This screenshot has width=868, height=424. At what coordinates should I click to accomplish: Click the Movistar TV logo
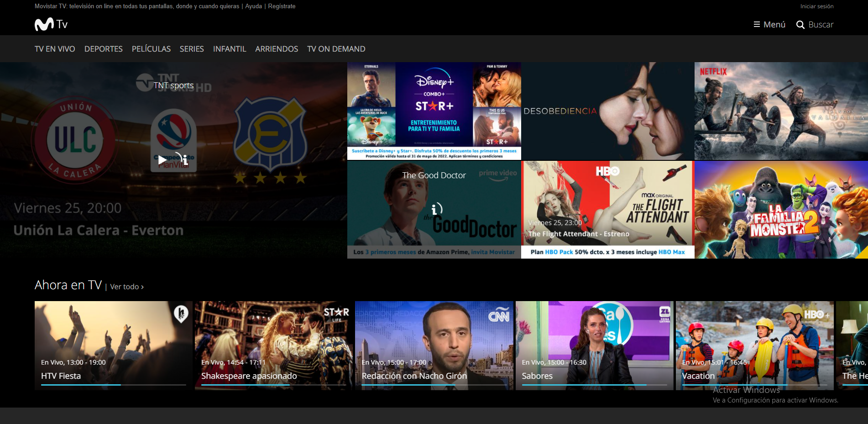point(51,24)
